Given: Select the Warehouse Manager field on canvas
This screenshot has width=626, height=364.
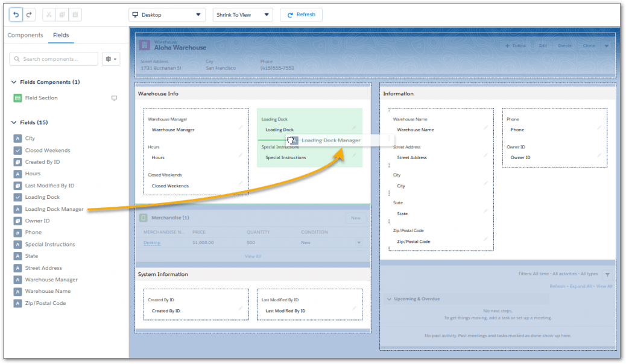Looking at the screenshot, I should 195,125.
